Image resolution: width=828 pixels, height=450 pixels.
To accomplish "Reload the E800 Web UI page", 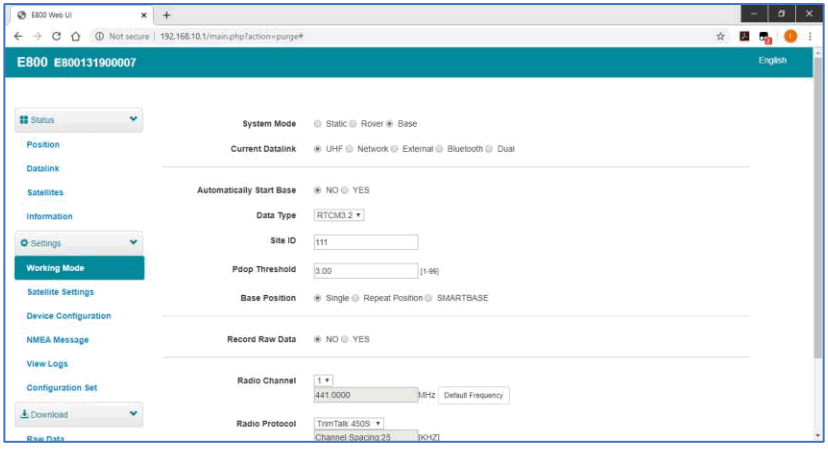I will click(x=56, y=36).
